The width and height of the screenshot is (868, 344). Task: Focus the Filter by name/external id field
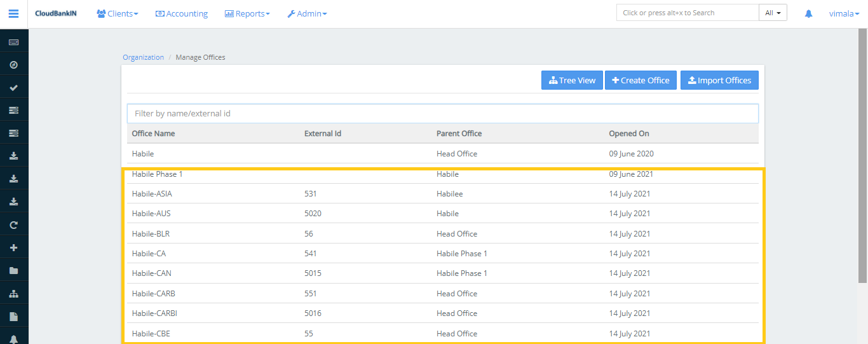[442, 113]
